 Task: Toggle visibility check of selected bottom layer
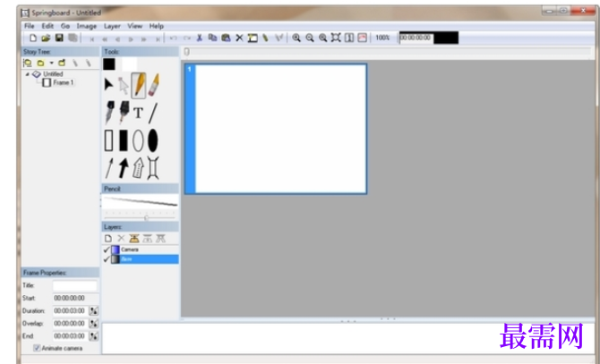(x=107, y=259)
